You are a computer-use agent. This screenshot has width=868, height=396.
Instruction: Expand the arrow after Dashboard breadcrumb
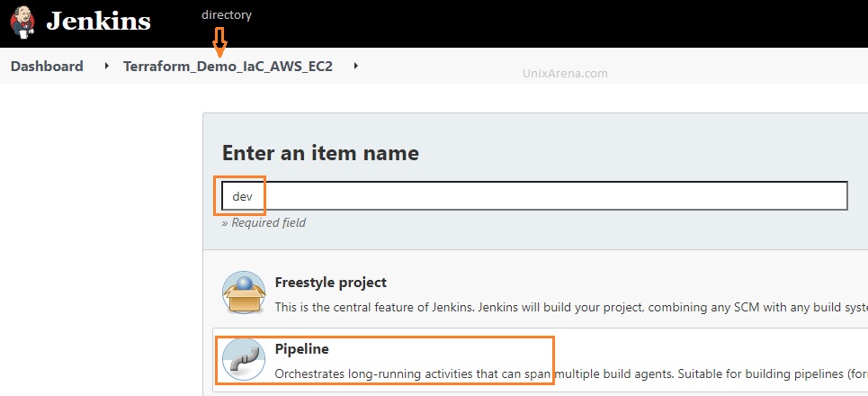106,66
